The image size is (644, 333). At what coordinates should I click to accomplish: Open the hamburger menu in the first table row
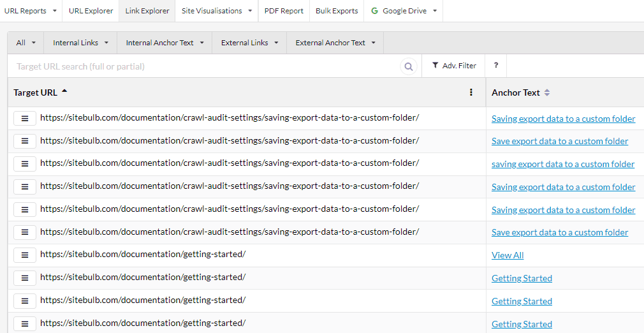[x=25, y=119]
